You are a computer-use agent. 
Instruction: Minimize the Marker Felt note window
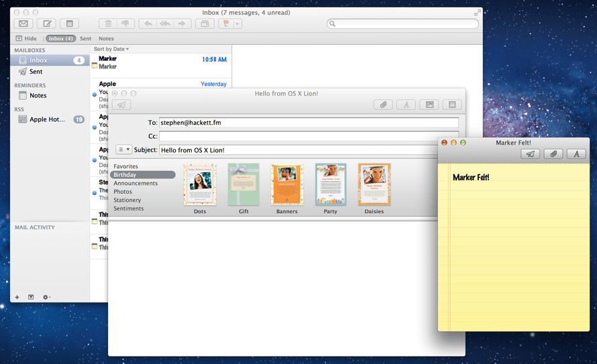pyautogui.click(x=453, y=143)
